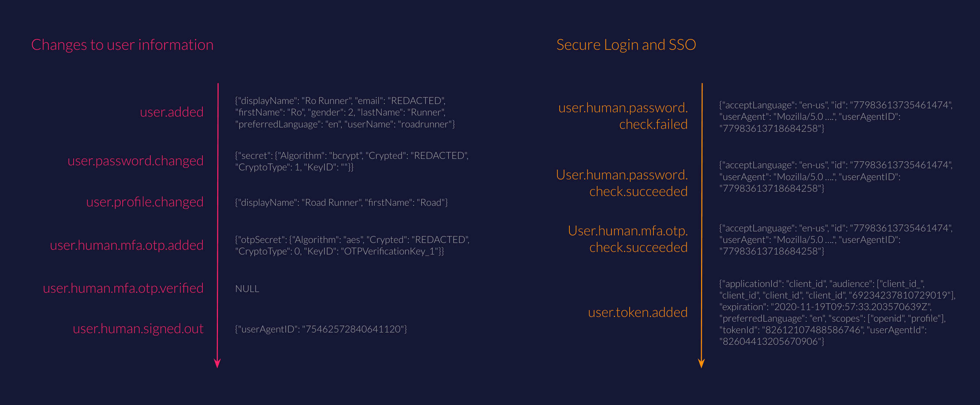Viewport: 980px width, 405px height.
Task: Click the user.human.mfa.otp.verified event label
Action: tap(123, 288)
